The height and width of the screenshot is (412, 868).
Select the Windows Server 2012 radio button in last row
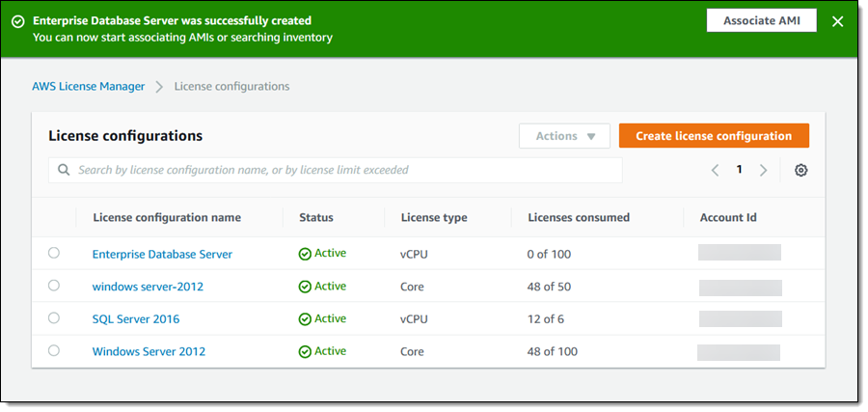tap(54, 351)
